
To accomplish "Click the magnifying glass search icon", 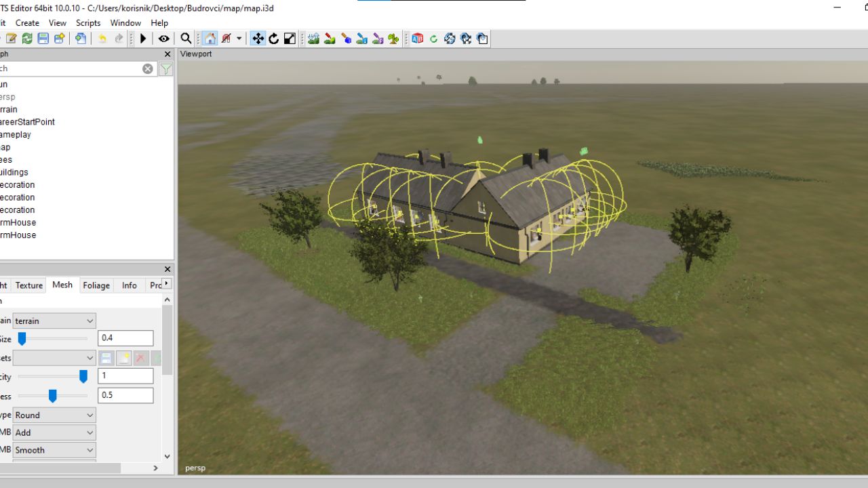I will click(185, 39).
